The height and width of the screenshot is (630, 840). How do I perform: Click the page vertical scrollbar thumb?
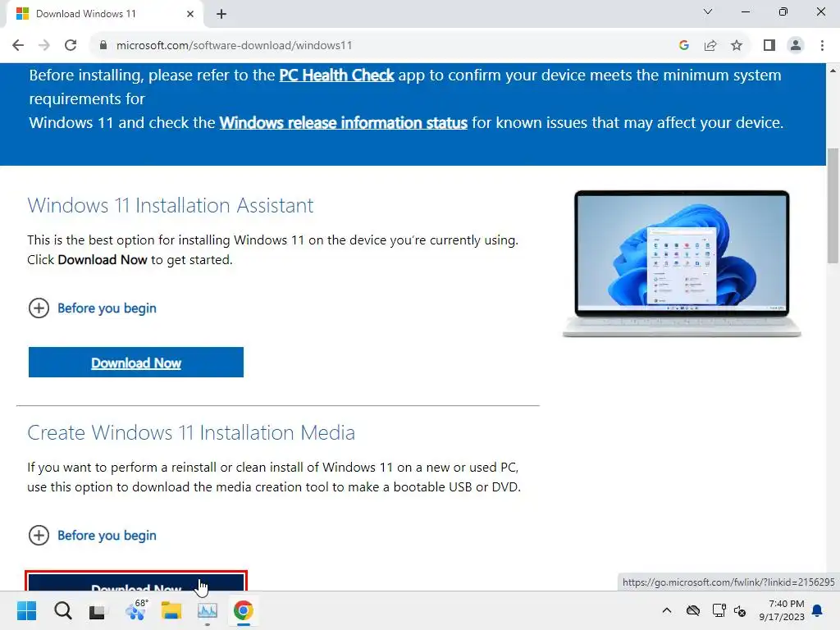click(833, 204)
